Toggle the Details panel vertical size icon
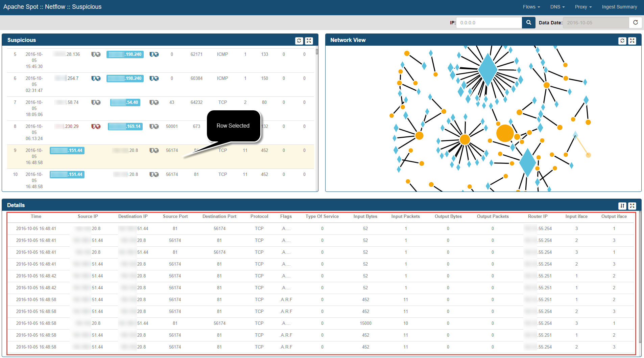 (x=622, y=206)
